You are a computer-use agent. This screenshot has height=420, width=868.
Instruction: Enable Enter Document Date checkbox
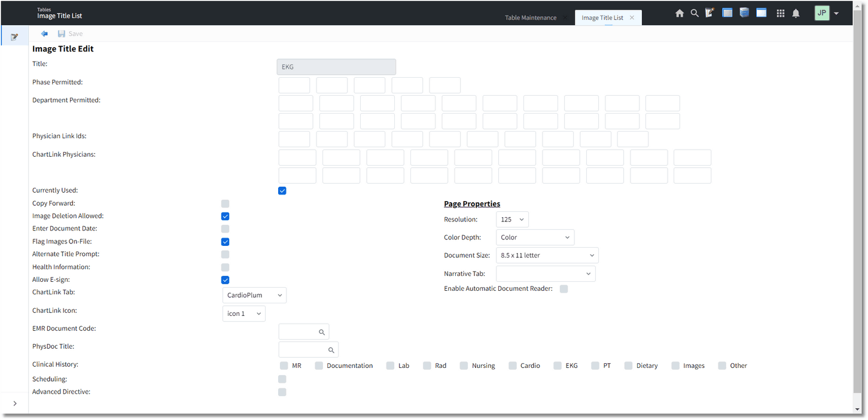[226, 229]
